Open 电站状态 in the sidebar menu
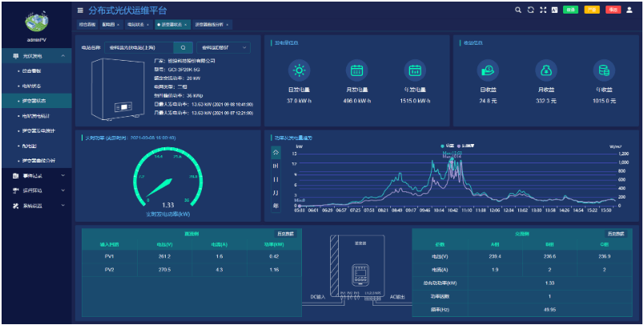Image resolution: width=644 pixels, height=325 pixels. tap(32, 86)
